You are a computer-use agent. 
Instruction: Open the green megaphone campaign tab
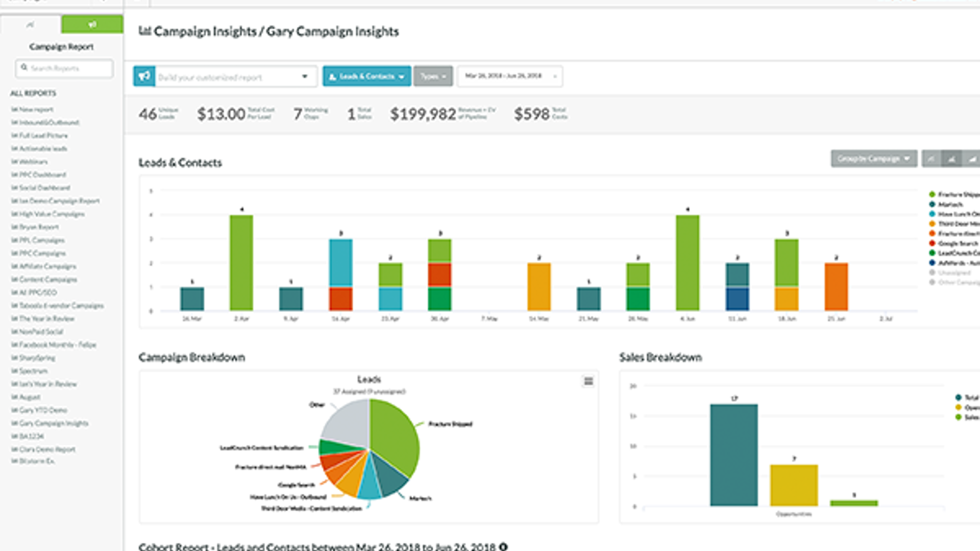click(x=92, y=24)
